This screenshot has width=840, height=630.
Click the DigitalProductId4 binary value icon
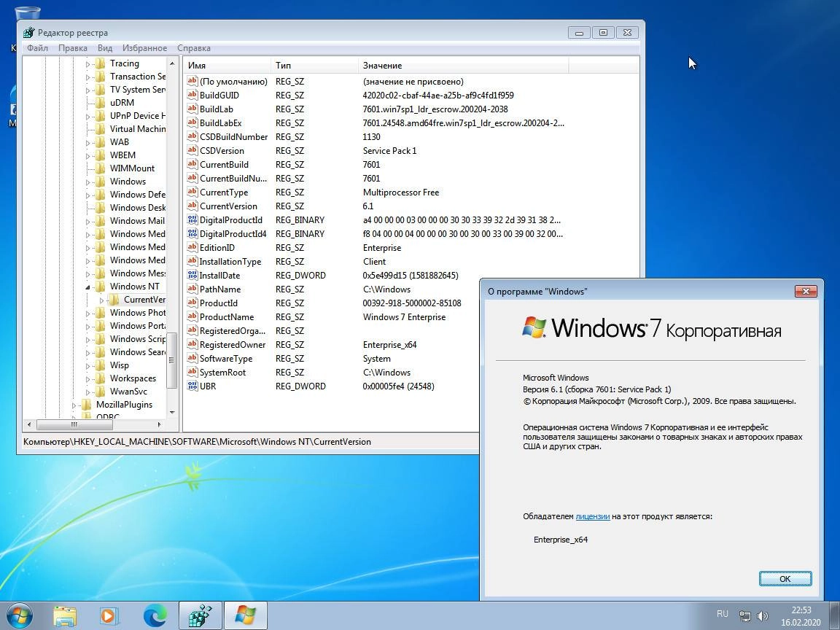(192, 233)
